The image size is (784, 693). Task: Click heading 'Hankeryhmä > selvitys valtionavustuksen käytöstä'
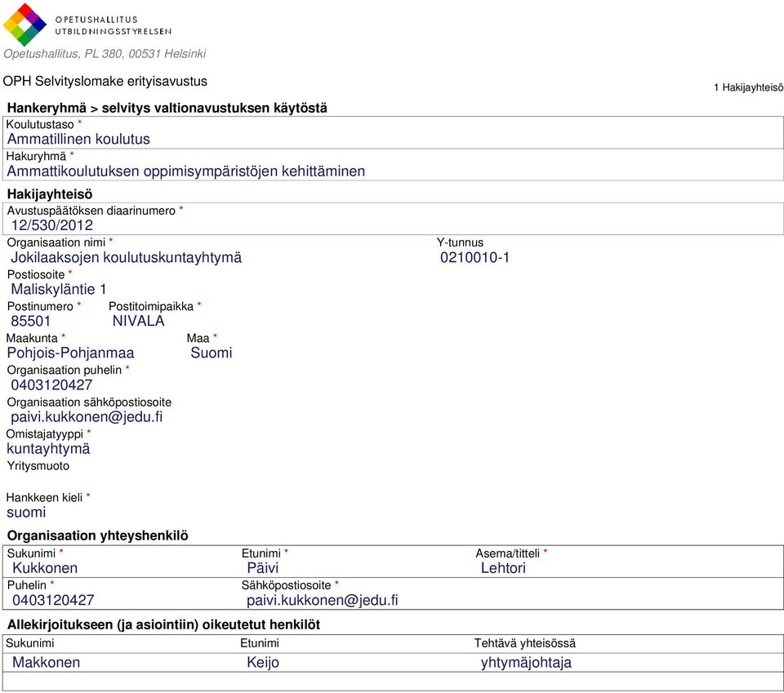[167, 108]
